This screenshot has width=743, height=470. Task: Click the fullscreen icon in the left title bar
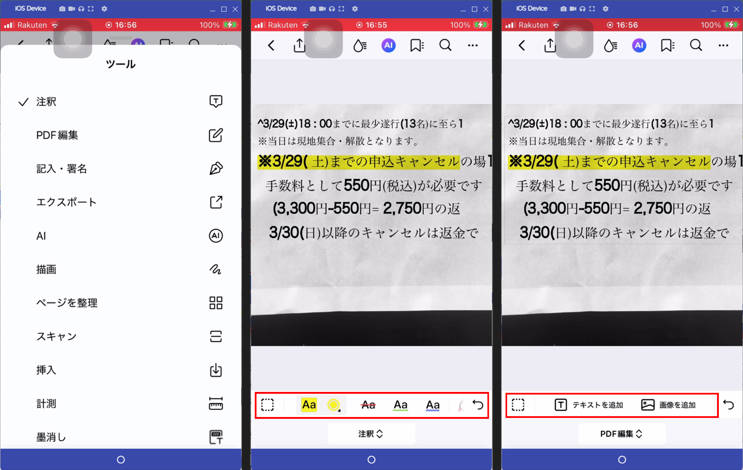pos(91,9)
